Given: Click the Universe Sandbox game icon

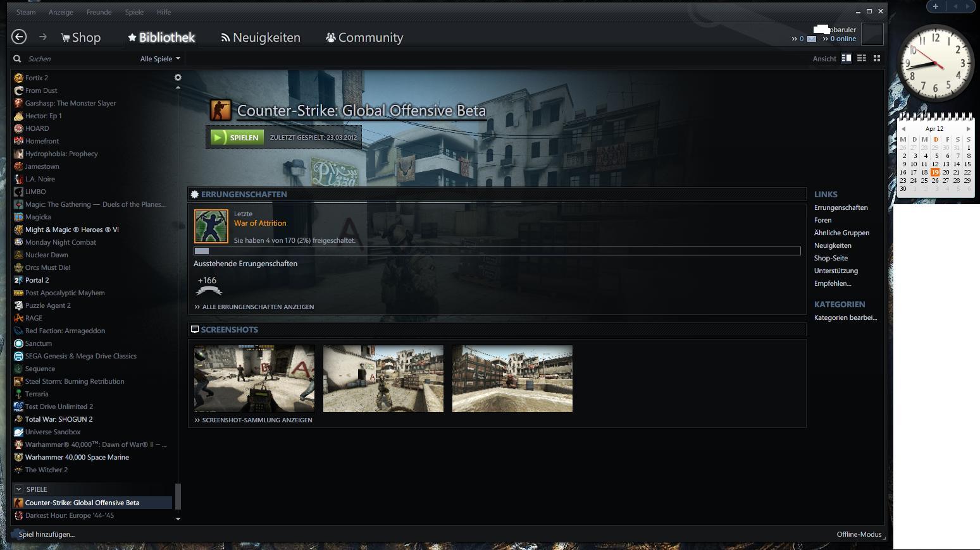Looking at the screenshot, I should pos(18,432).
